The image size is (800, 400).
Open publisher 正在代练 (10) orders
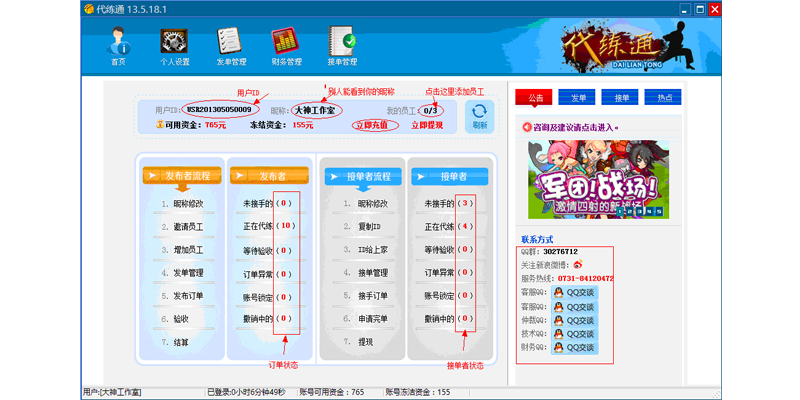(270, 226)
